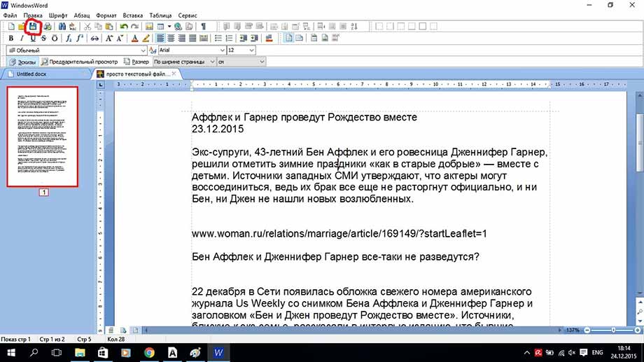Switch to the Untitled.docx tab
This screenshot has width=644, height=362.
(x=31, y=74)
